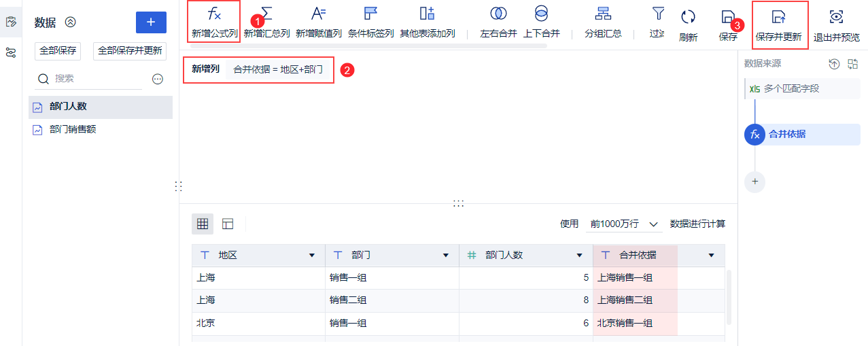Click the blue plus add-data button
This screenshot has width=868, height=346.
(151, 22)
